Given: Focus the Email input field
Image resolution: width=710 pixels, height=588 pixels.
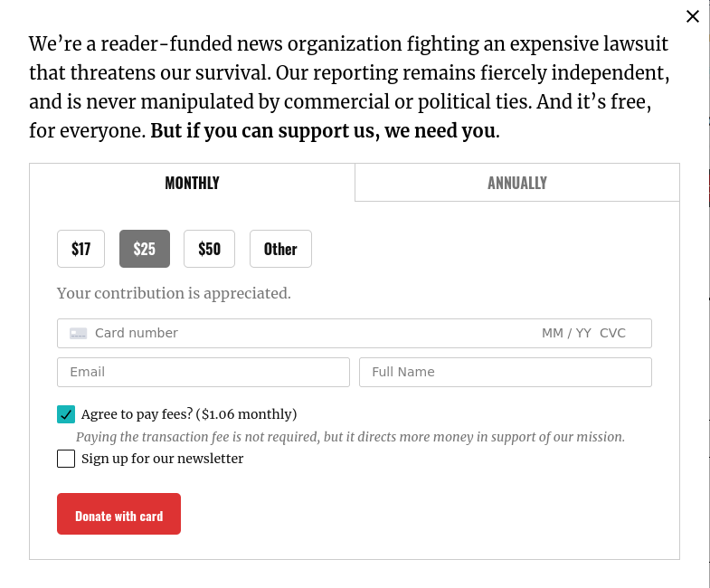Looking at the screenshot, I should [204, 373].
